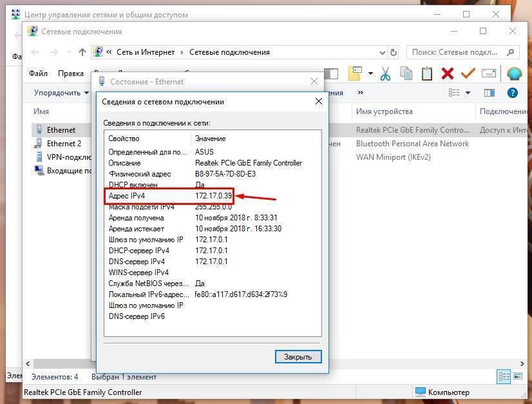The width and height of the screenshot is (532, 404).
Task: Open the blue Help question mark icon
Action: tap(513, 93)
